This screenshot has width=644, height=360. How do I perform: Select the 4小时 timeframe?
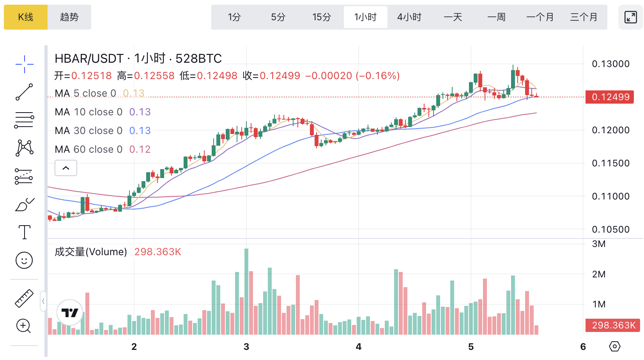point(409,17)
